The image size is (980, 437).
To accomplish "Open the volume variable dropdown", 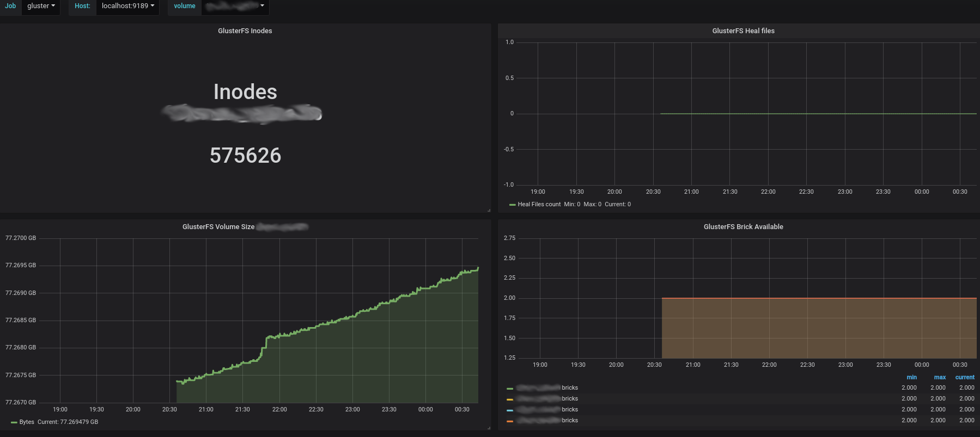I will point(235,6).
